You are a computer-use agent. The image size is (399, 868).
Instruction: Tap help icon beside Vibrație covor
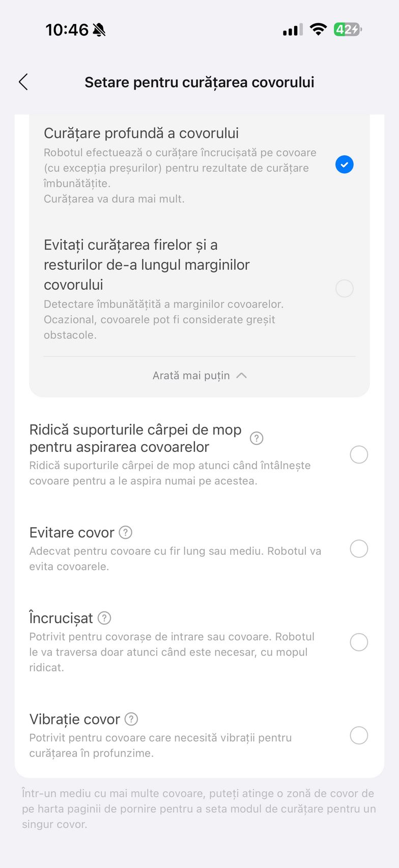click(131, 719)
